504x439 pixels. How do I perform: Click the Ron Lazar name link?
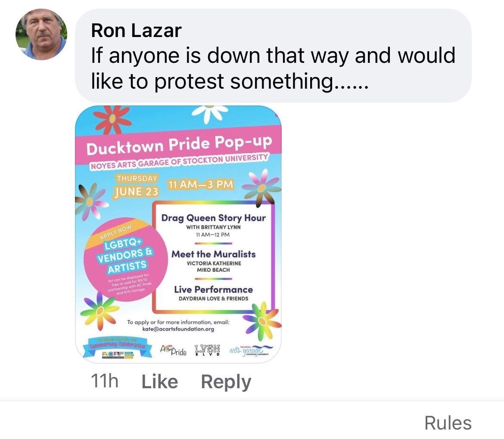click(136, 31)
